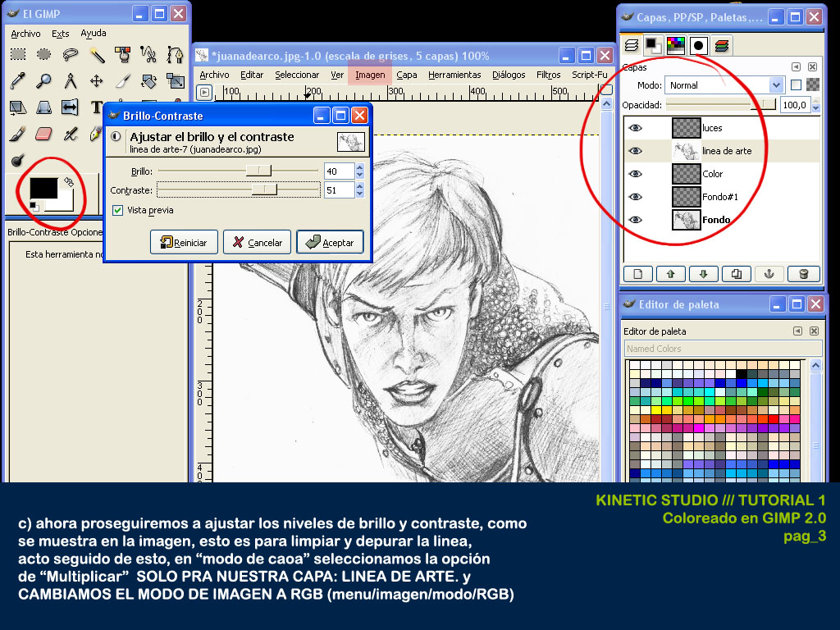The width and height of the screenshot is (840, 630).
Task: Choose the Fuzzy Select magic wand tool
Action: [x=97, y=54]
